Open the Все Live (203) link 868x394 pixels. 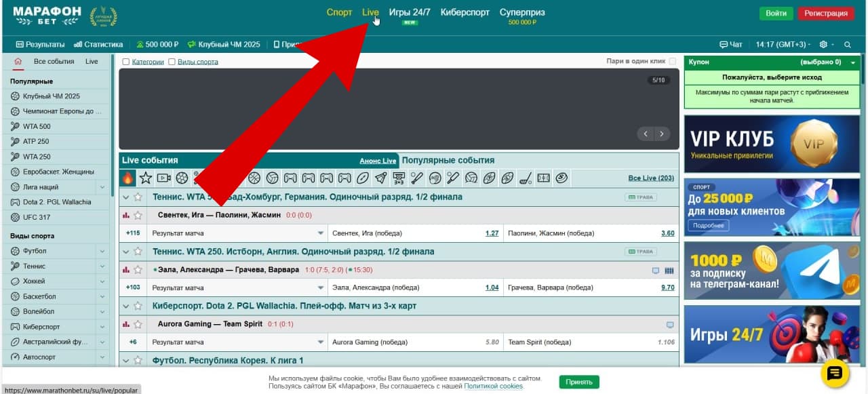(x=651, y=178)
